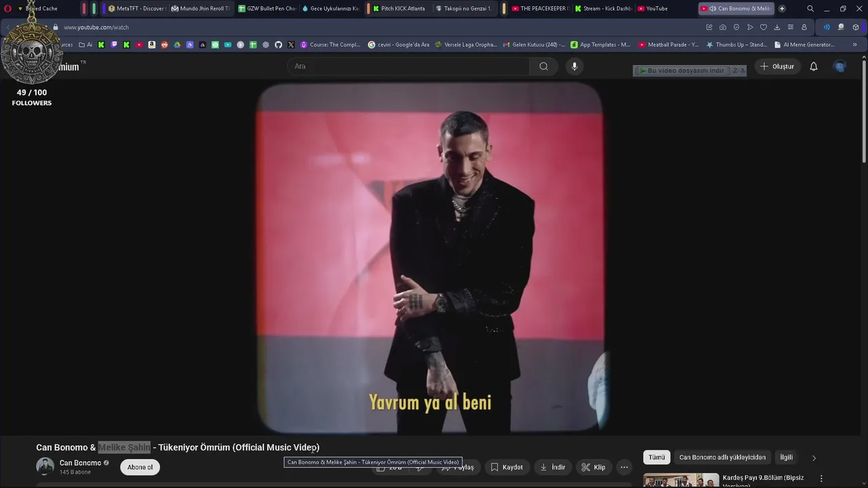The width and height of the screenshot is (868, 488).
Task: Open the Amazon bookmark icon
Action: coord(152,45)
